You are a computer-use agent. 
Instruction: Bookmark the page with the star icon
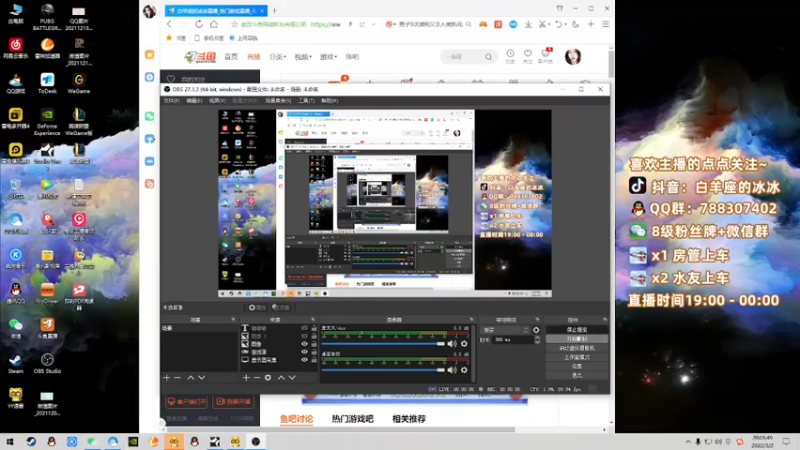click(x=234, y=24)
